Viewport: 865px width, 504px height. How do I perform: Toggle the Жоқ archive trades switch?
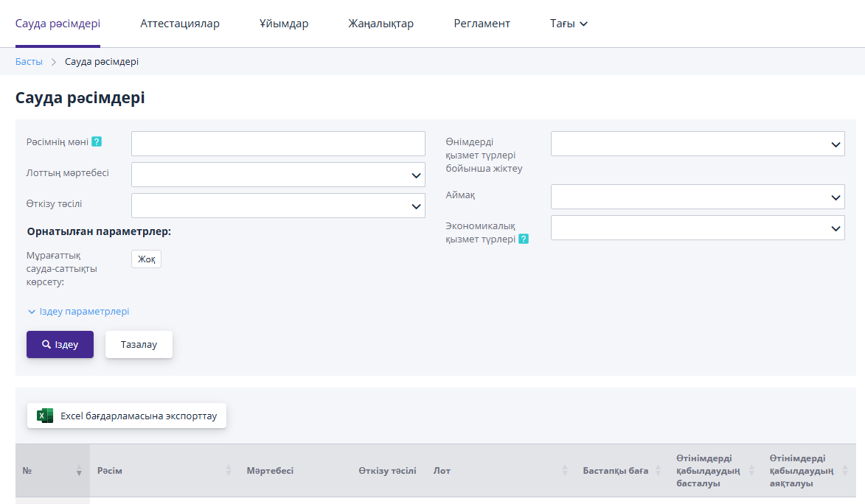click(x=146, y=259)
